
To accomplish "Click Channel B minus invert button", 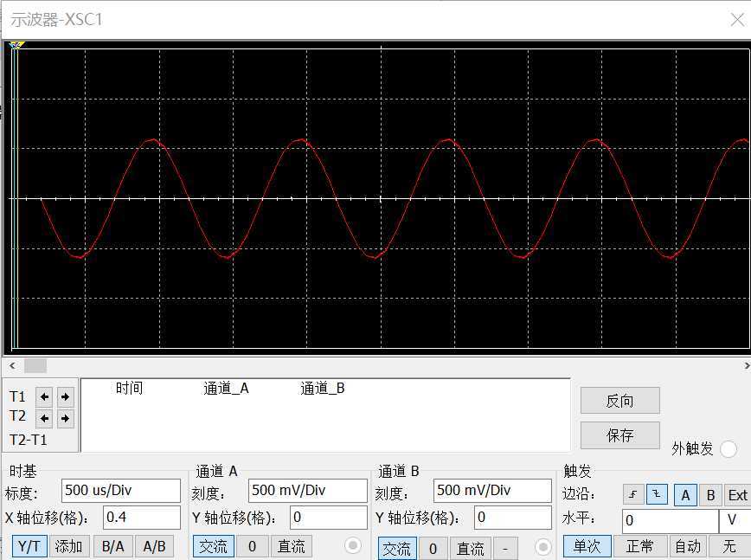I will pos(505,548).
